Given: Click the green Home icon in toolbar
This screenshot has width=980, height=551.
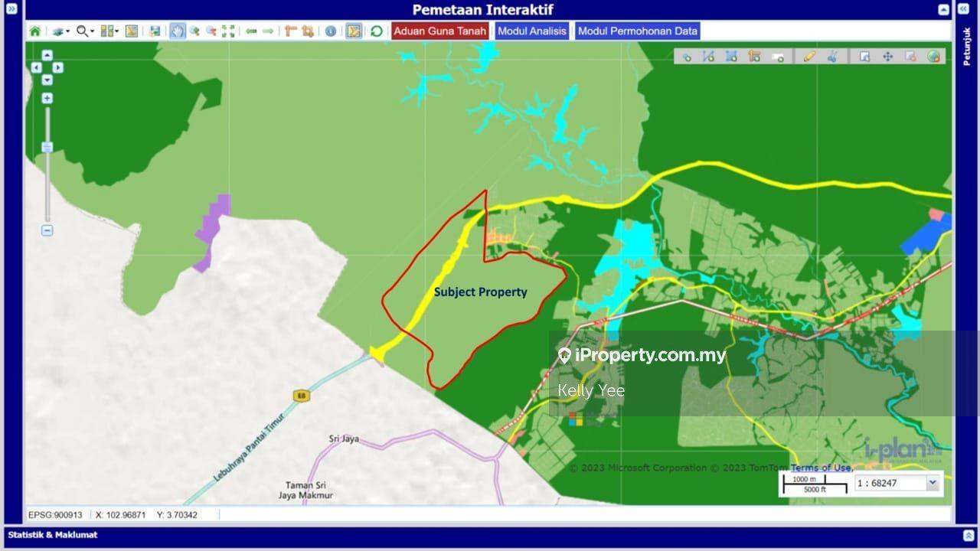Looking at the screenshot, I should coord(35,31).
